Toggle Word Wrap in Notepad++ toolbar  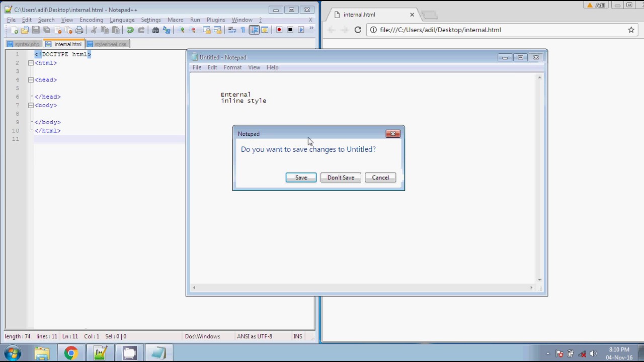[232, 30]
